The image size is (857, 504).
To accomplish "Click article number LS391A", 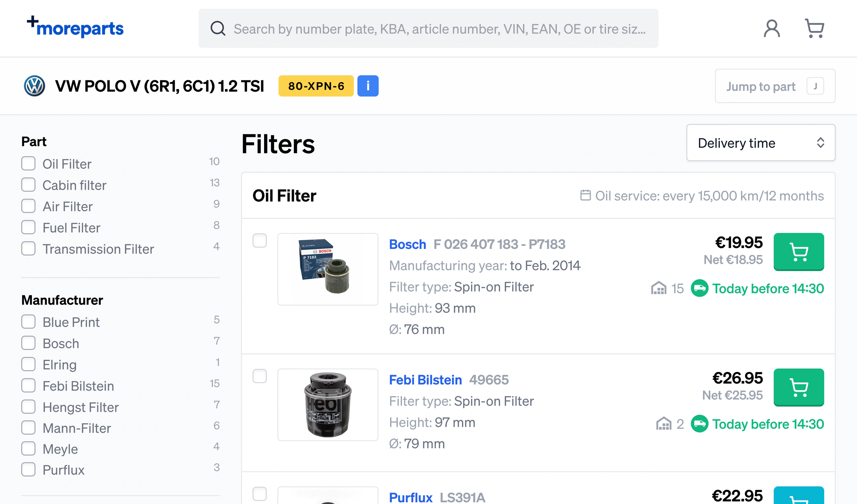I will click(463, 497).
